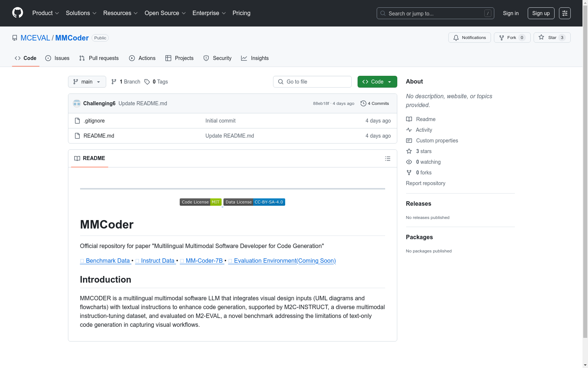Viewport: 588px width, 368px height.
Task: Click the Packages heading link
Action: [419, 237]
